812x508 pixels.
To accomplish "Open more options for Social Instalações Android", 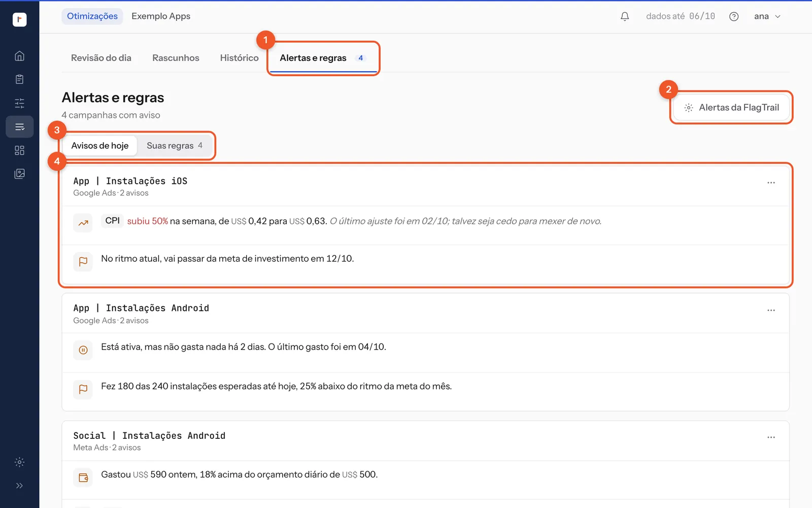I will pyautogui.click(x=771, y=437).
